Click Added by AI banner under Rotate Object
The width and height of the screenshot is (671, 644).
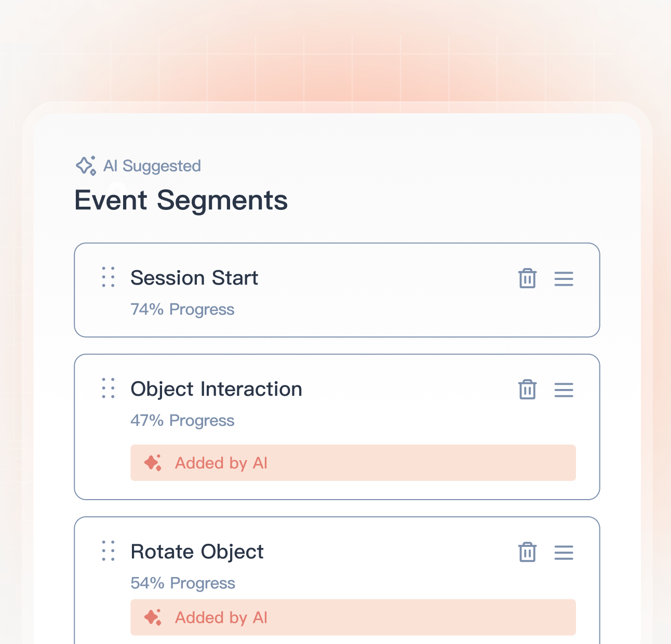tap(353, 618)
